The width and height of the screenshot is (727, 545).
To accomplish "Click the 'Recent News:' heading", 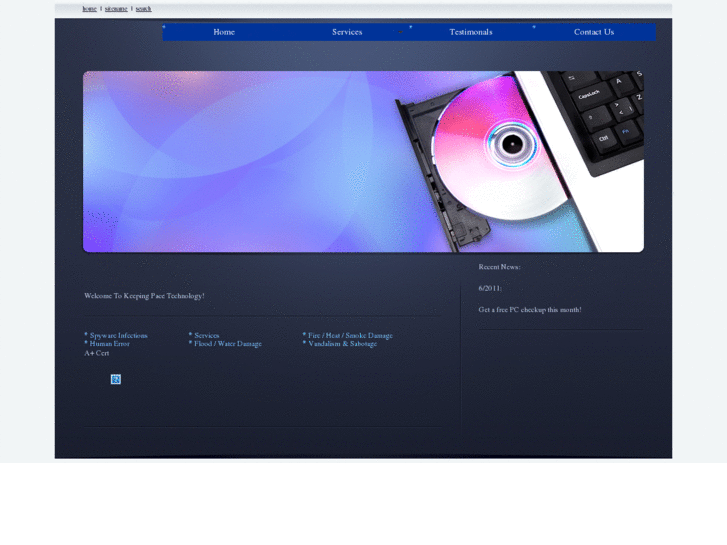I will [499, 267].
